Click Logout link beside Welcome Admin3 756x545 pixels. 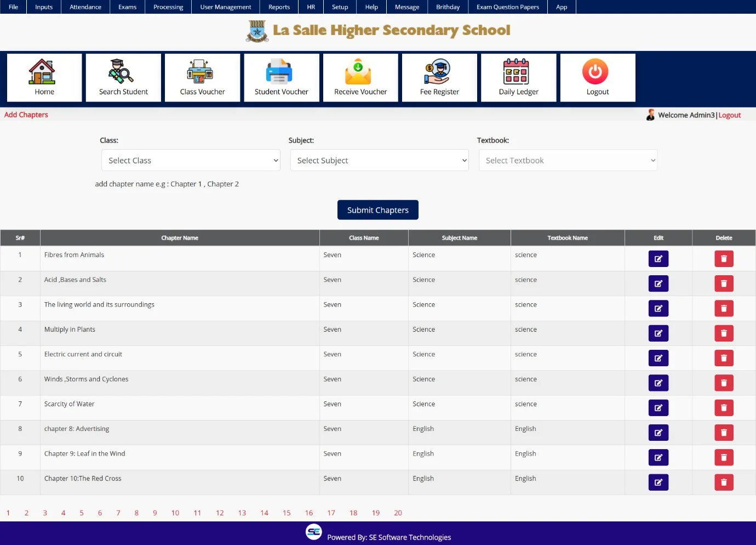(729, 115)
